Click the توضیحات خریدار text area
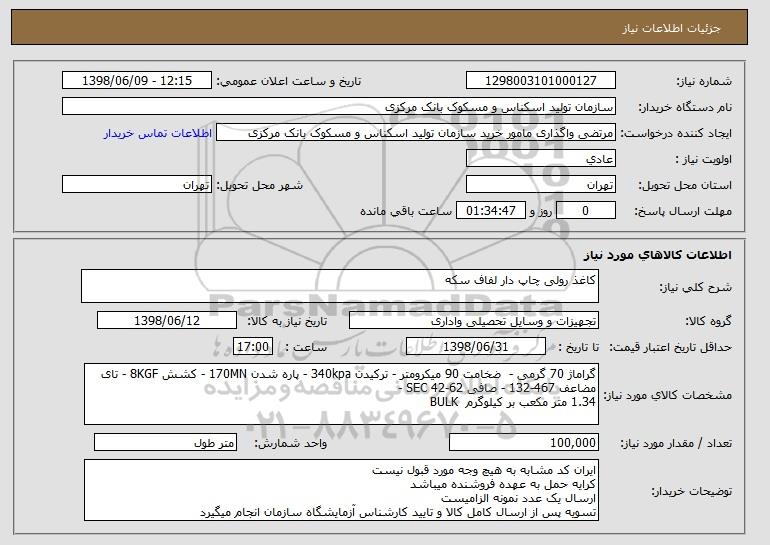The height and width of the screenshot is (545, 770). [341, 490]
